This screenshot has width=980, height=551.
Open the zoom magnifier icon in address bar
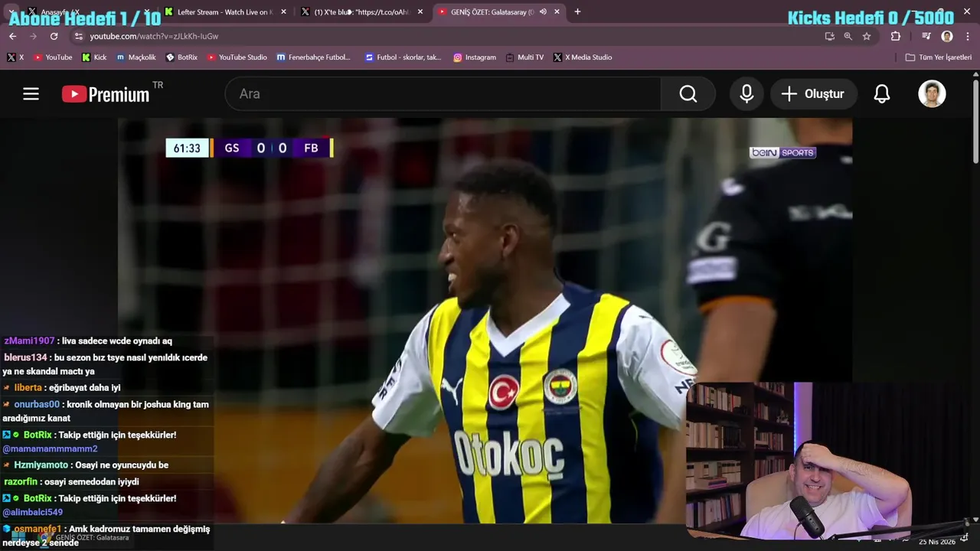pyautogui.click(x=848, y=36)
